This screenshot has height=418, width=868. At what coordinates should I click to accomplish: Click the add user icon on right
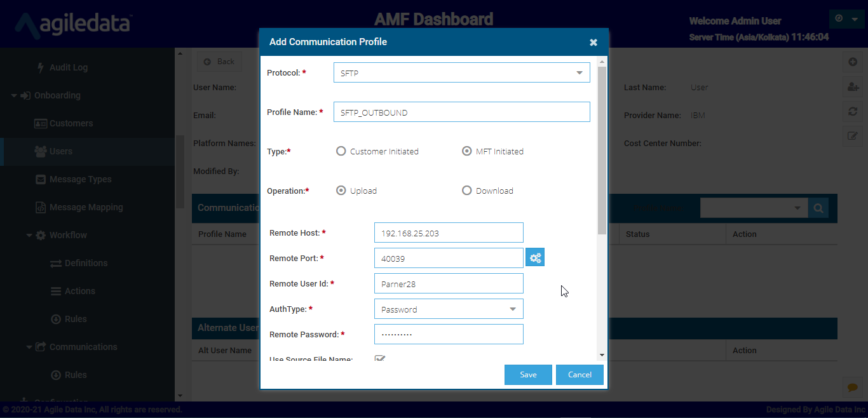pos(853,87)
